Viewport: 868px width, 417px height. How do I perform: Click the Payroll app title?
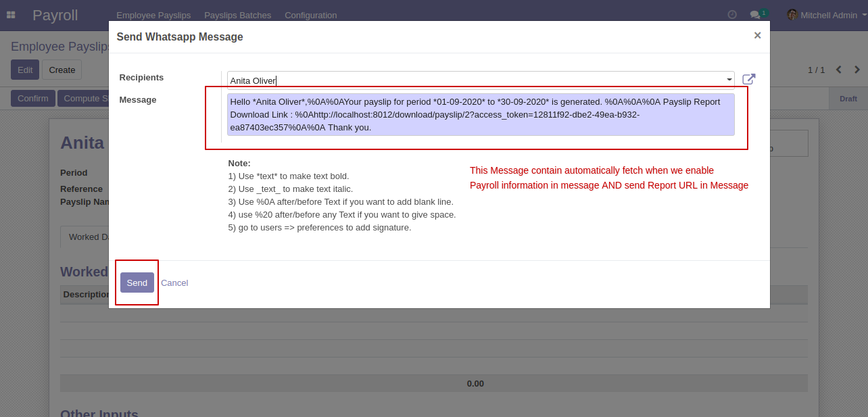pos(55,15)
